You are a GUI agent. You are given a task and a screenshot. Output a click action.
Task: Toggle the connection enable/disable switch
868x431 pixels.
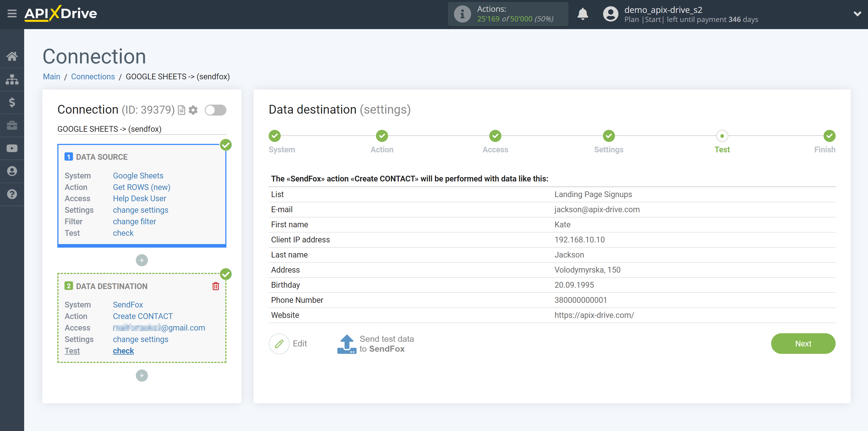point(215,110)
